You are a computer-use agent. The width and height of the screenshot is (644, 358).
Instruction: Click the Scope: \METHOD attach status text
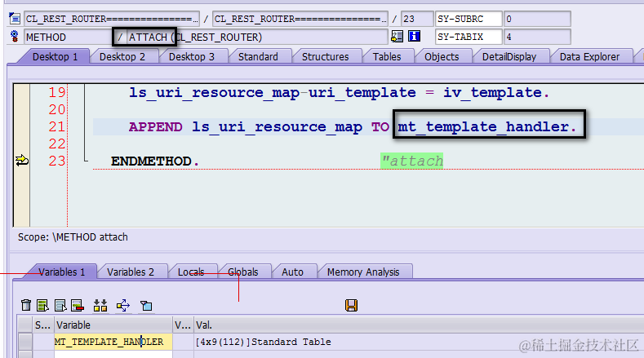[73, 237]
